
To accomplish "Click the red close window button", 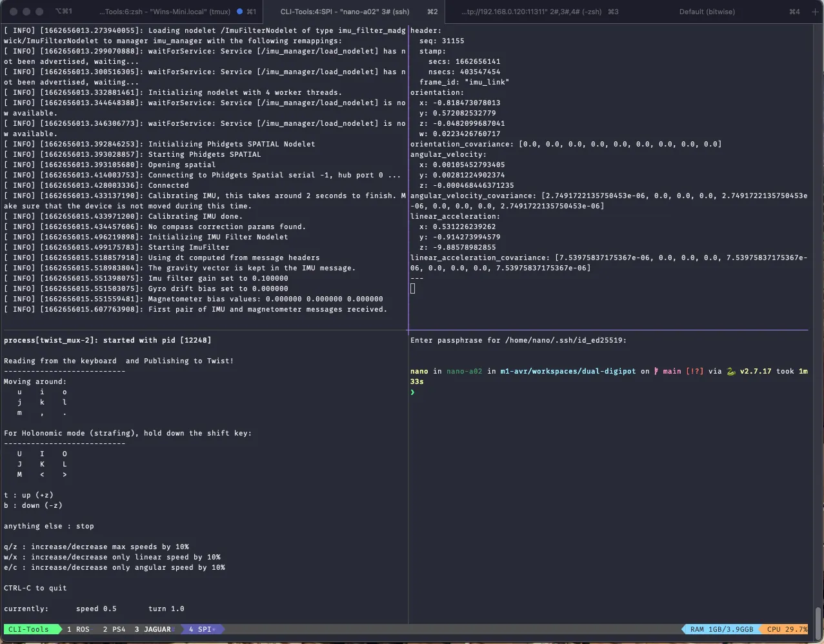I will point(12,12).
